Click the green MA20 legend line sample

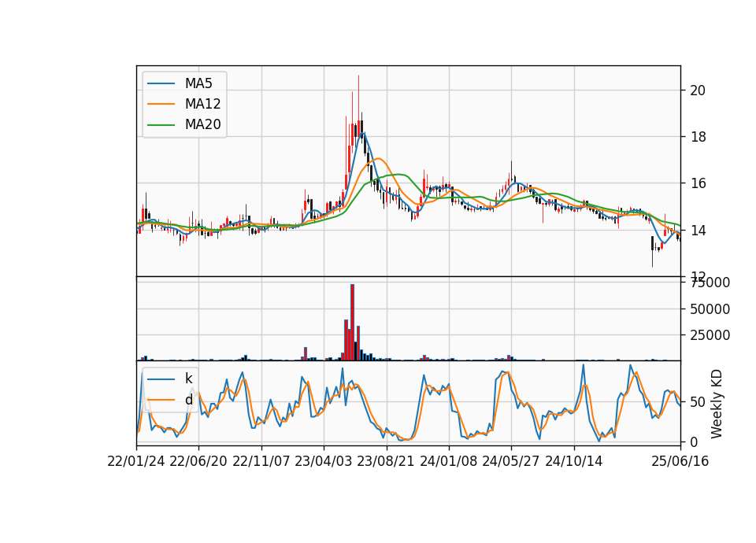161,125
